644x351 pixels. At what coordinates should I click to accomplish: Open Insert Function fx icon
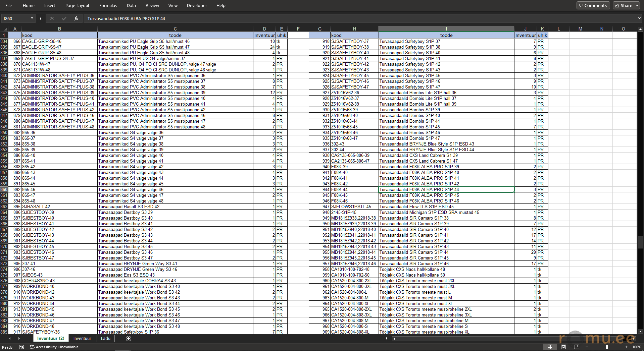[x=76, y=18]
